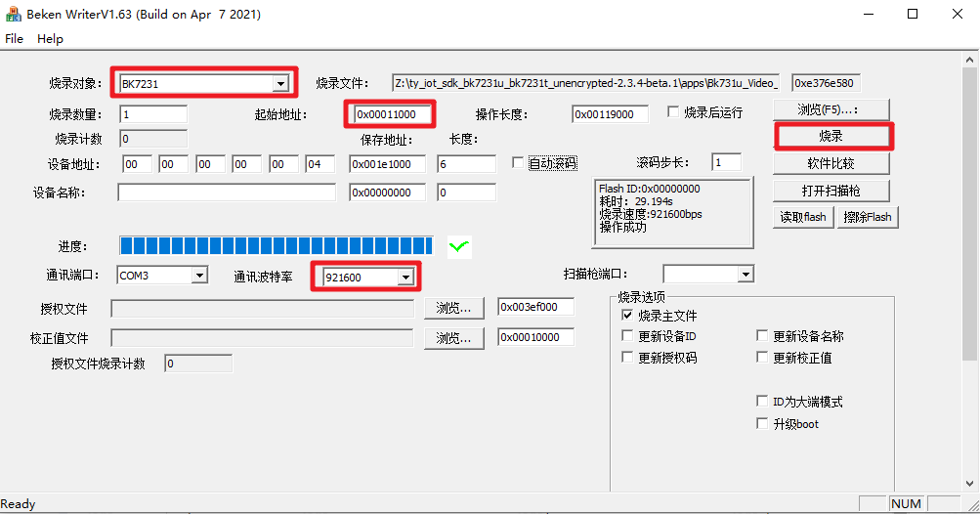Click the 烧录计数 field
The image size is (980, 514).
[x=153, y=139]
